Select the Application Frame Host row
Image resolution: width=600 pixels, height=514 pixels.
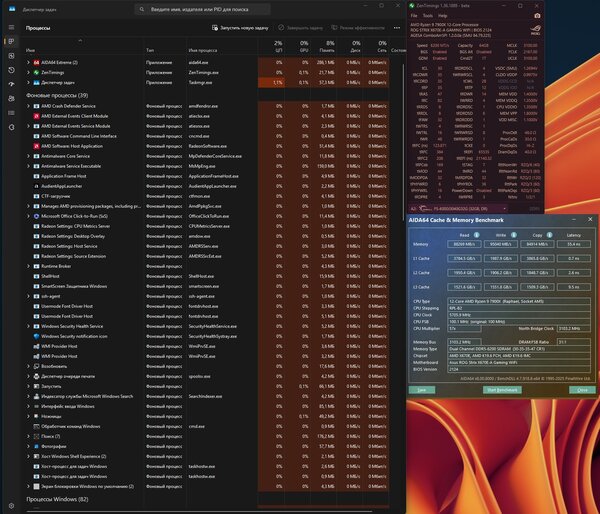(207, 176)
